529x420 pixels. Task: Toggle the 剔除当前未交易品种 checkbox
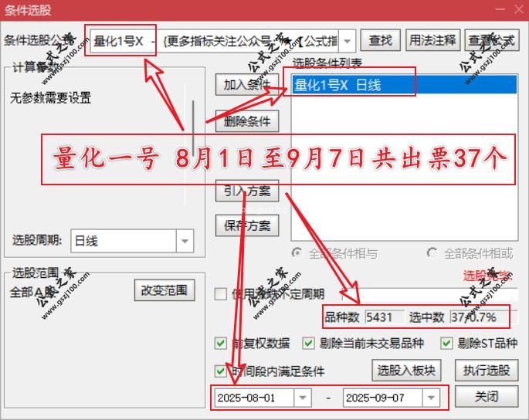(x=308, y=344)
